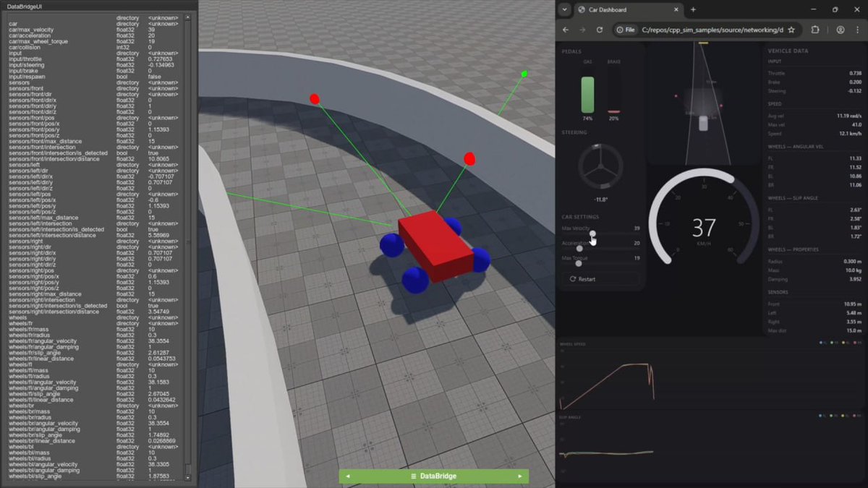Image resolution: width=868 pixels, height=488 pixels.
Task: Restore the browser window size
Action: pos(835,9)
